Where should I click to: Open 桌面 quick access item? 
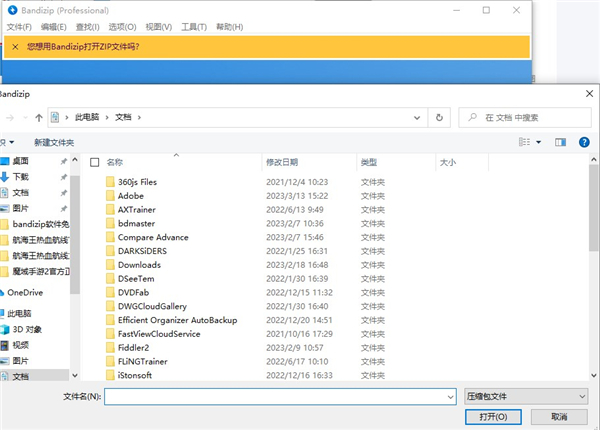(x=21, y=161)
